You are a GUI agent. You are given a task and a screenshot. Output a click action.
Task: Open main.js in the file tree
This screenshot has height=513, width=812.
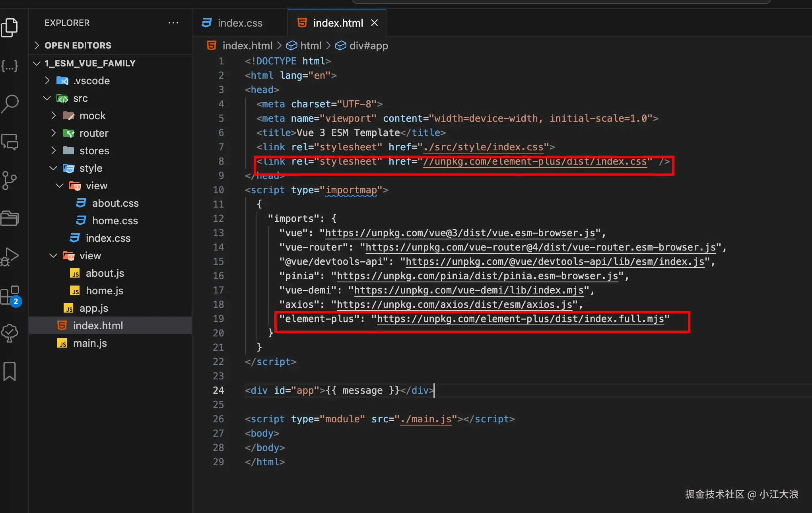pos(90,343)
